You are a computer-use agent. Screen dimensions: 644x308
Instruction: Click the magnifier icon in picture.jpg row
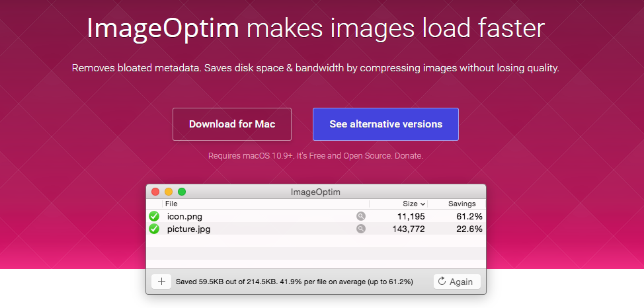click(361, 229)
